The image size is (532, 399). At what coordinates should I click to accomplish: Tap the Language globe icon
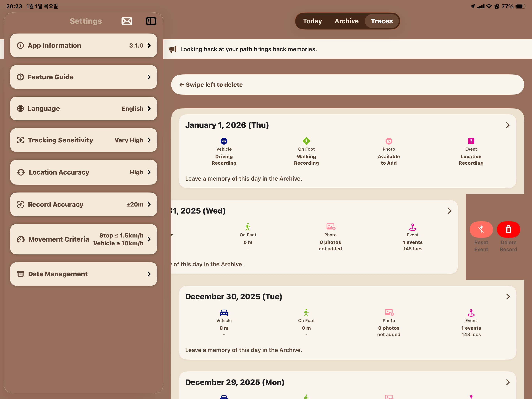[20, 109]
